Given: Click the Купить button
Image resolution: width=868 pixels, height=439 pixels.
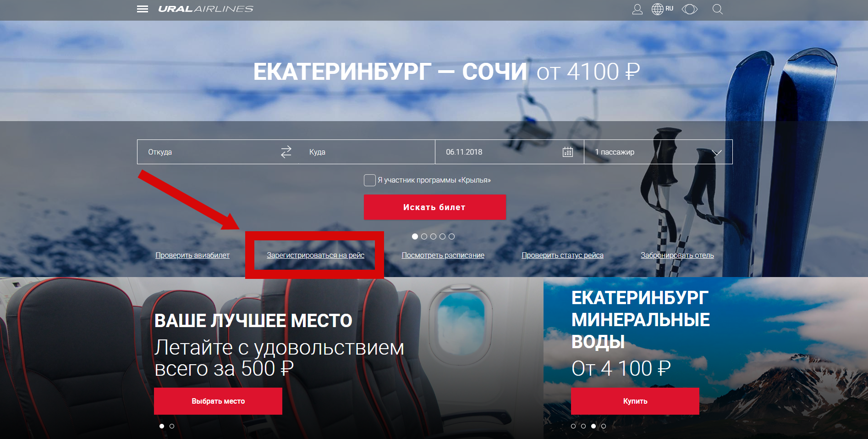Looking at the screenshot, I should pyautogui.click(x=635, y=401).
